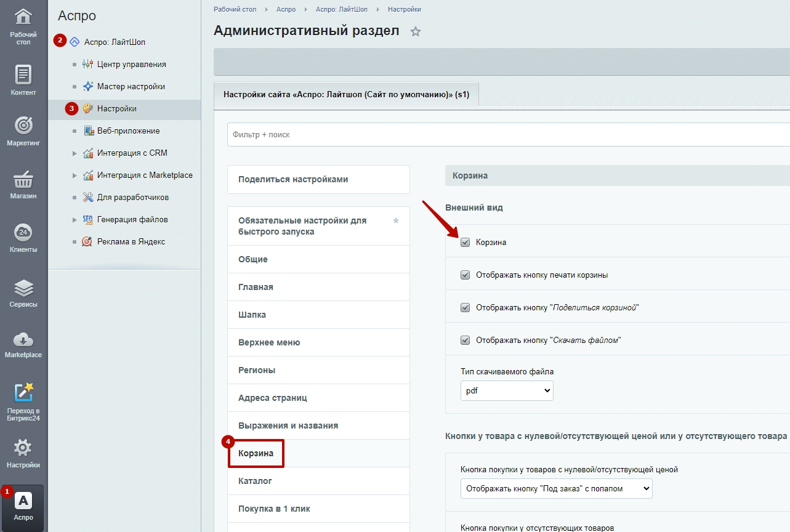Screen dimensions: 790x532
Task: Open Реклама в Яндекс in the tree
Action: click(x=131, y=241)
